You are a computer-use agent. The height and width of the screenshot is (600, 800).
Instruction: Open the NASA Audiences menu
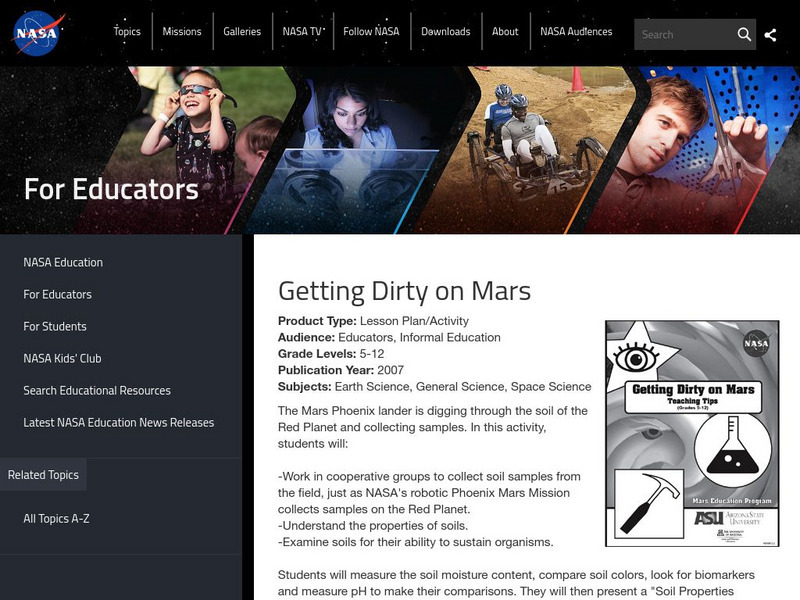(x=575, y=31)
